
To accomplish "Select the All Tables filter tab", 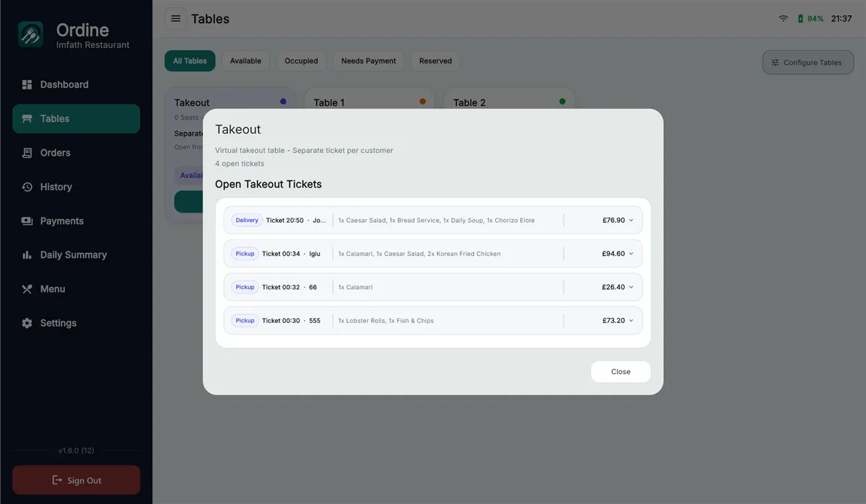I will tap(190, 61).
